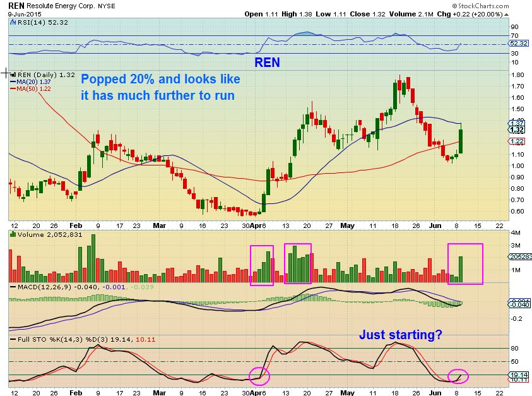Viewport: 532px width, 396px height.
Task: Click the Apr label on the bottom-most date axis
Action: click(256, 393)
